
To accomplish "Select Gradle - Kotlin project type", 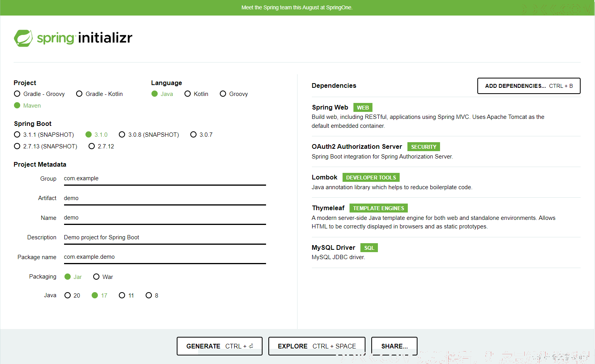I will click(x=99, y=94).
